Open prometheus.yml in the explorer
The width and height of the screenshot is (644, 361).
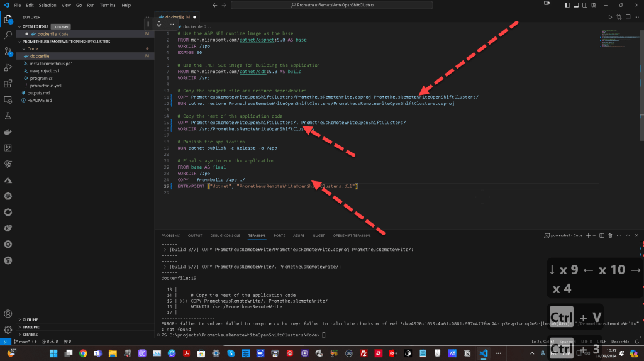coord(45,86)
